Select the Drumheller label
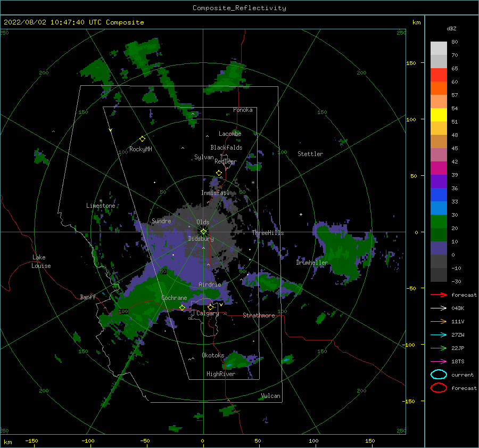Viewport: 479px width, 448px height. (x=312, y=263)
